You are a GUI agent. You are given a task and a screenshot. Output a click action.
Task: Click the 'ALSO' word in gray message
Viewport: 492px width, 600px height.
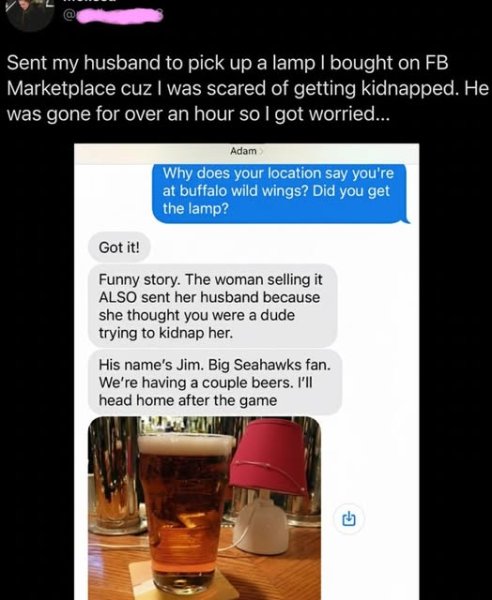coord(118,297)
